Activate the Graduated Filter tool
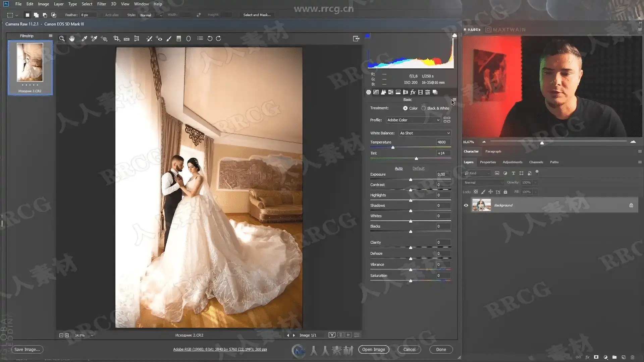This screenshot has width=644, height=362. (179, 39)
